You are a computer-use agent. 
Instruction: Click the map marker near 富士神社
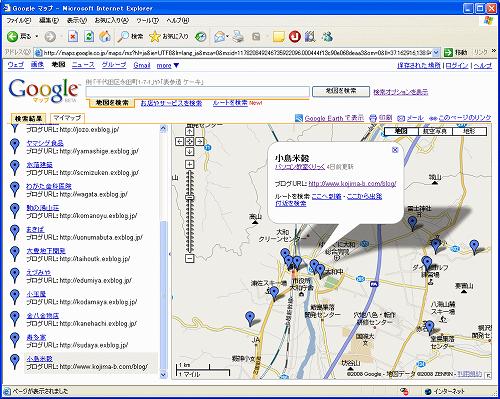(413, 223)
